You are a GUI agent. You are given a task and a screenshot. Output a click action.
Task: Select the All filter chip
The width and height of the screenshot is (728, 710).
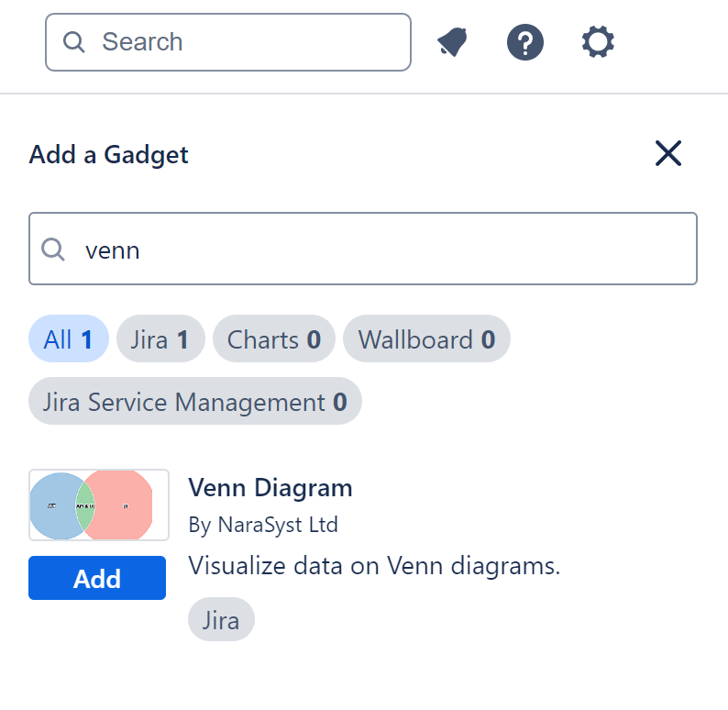69,340
